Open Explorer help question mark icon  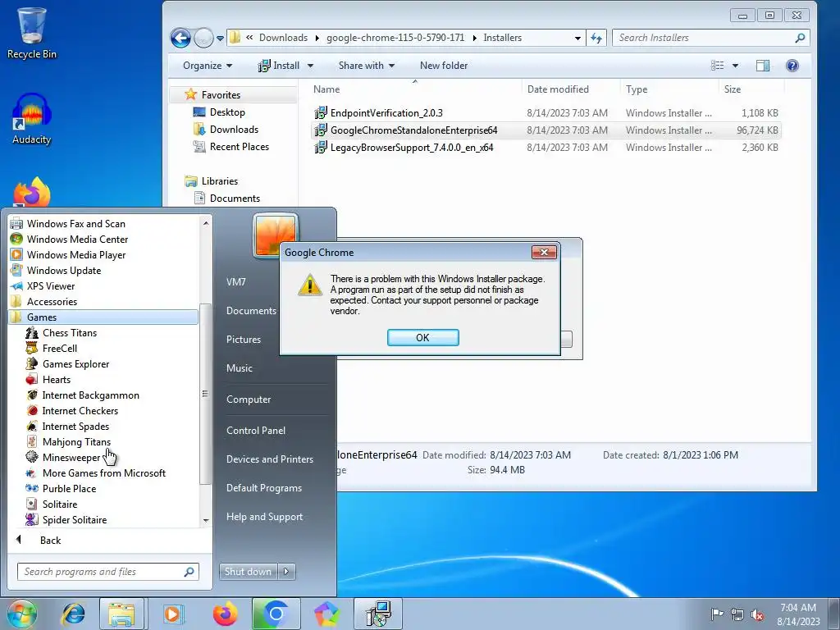click(x=792, y=66)
